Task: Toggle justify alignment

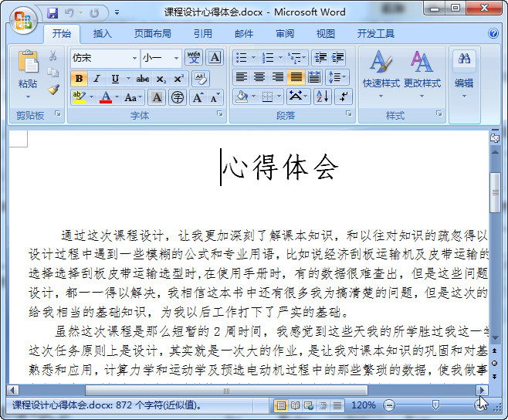Action: pos(296,77)
